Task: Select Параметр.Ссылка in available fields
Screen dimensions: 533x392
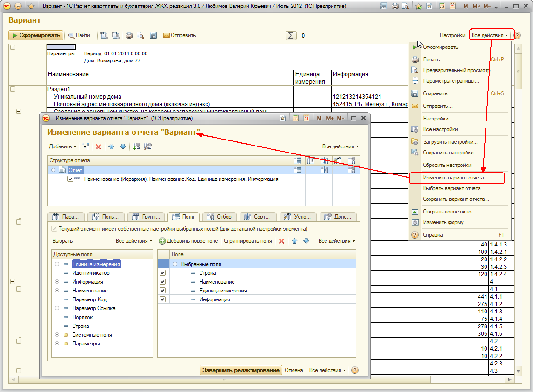Action: (x=94, y=308)
